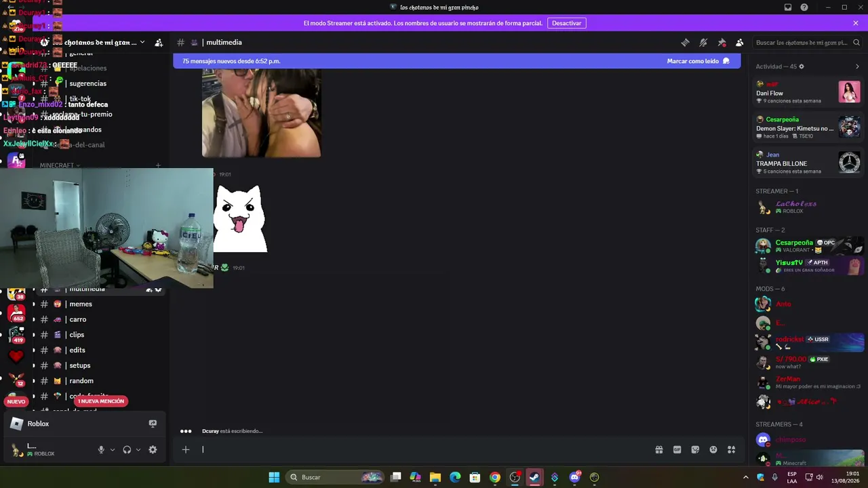Expand the Actividad panel chevron

tap(857, 66)
